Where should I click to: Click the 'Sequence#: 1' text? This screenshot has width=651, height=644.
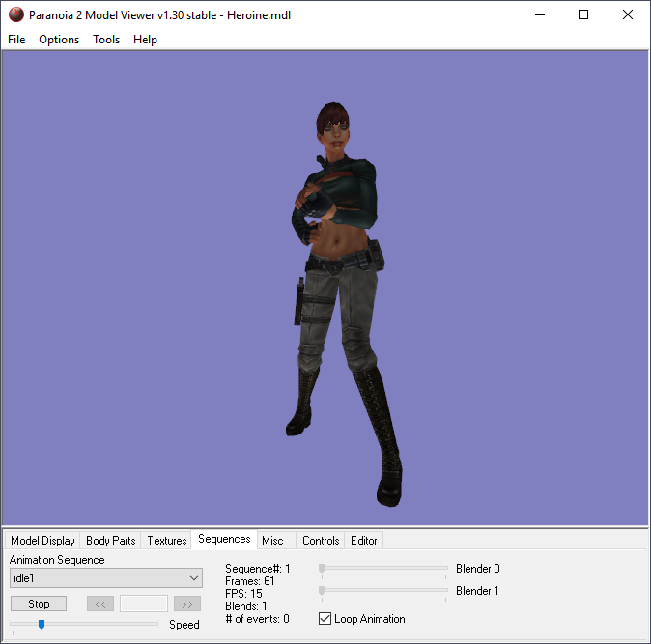point(258,569)
